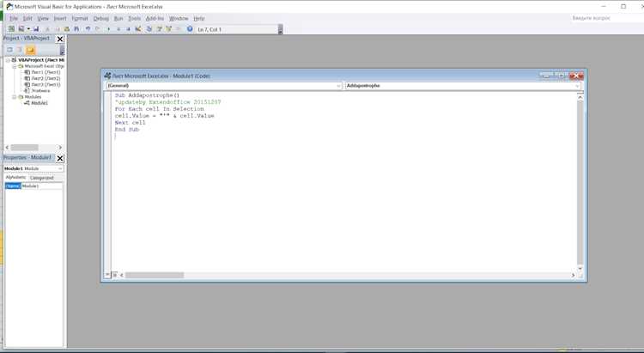This screenshot has height=353, width=644.
Task: Toggle Folders icon in Project panel
Action: tap(30, 50)
